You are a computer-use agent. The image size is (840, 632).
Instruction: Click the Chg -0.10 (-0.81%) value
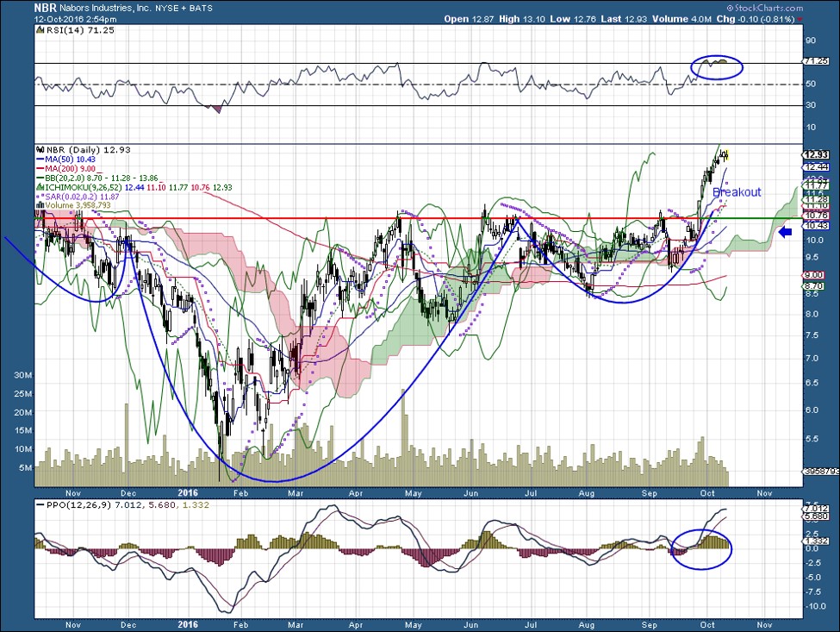pyautogui.click(x=756, y=19)
